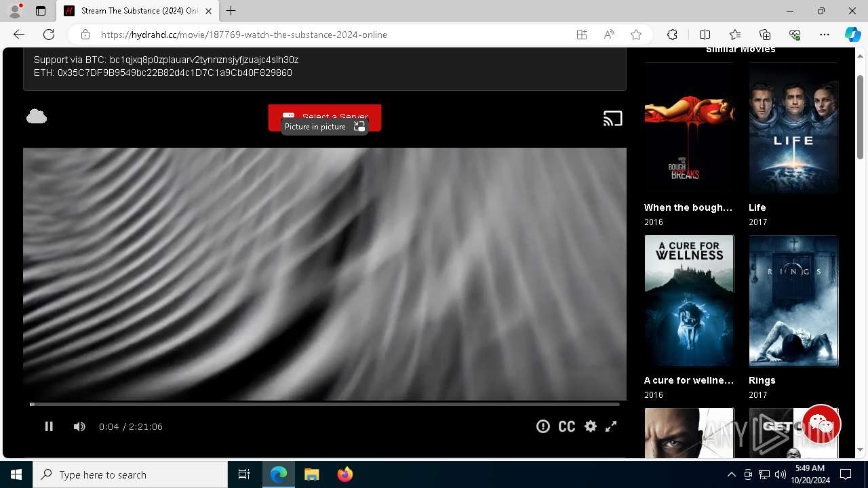The image size is (868, 488).
Task: Click the Picture in picture overlay
Action: (324, 127)
